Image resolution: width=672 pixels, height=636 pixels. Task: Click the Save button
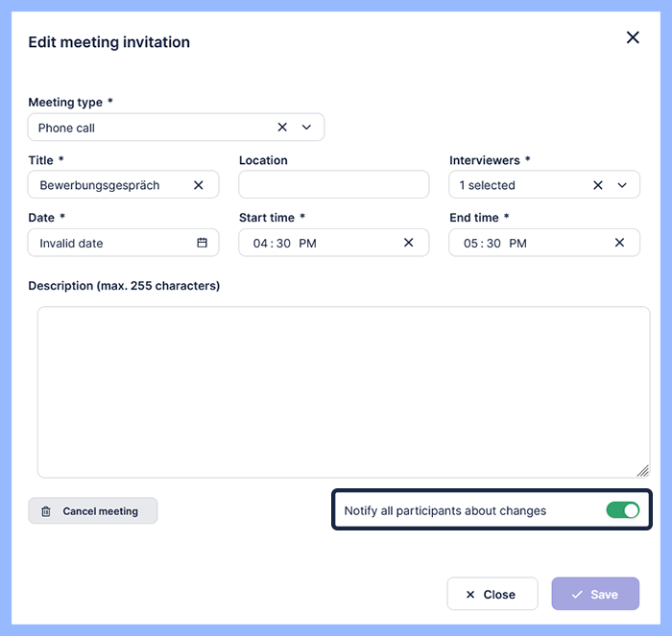tap(594, 594)
